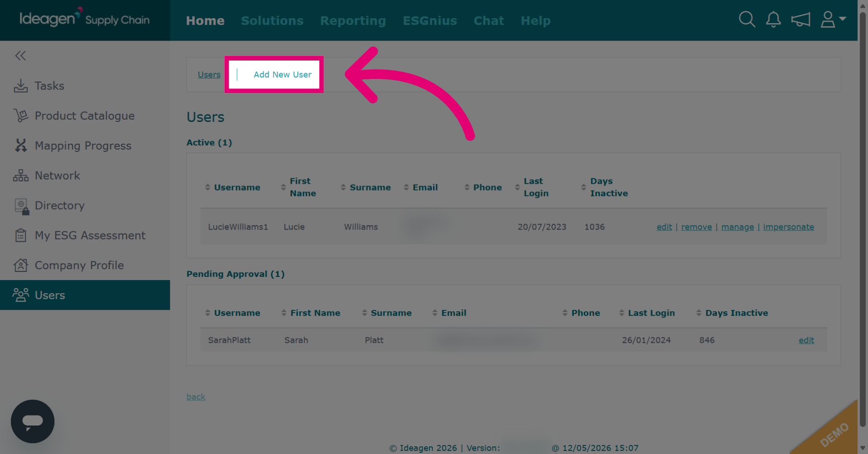Open the ESGnius menu item
The width and height of the screenshot is (868, 454).
coord(429,20)
